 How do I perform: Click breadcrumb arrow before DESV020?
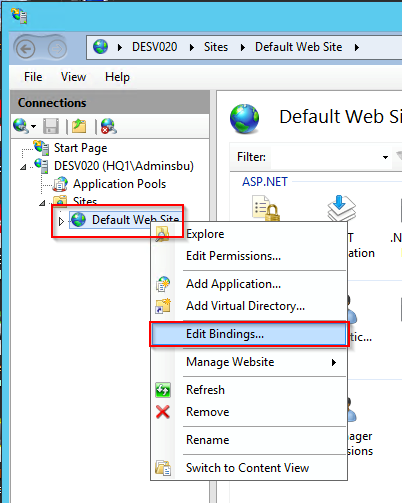pos(120,47)
